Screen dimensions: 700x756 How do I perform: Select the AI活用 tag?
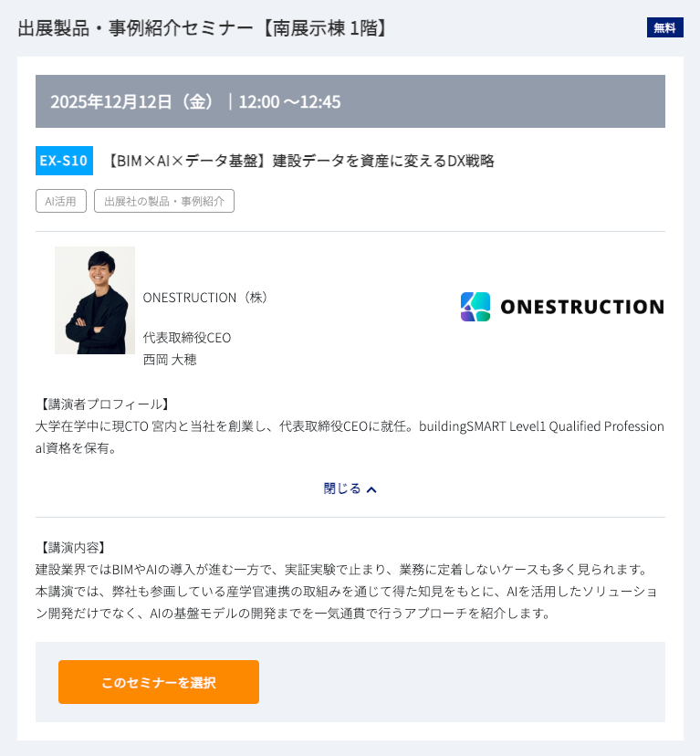[x=61, y=201]
